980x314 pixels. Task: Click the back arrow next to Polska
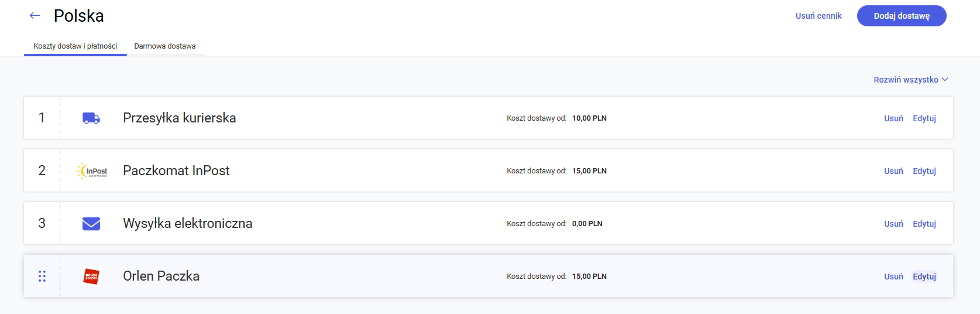tap(35, 16)
